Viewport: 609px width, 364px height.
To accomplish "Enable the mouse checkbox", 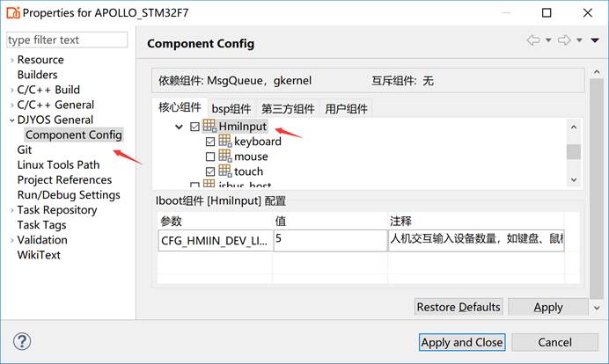I will 209,157.
